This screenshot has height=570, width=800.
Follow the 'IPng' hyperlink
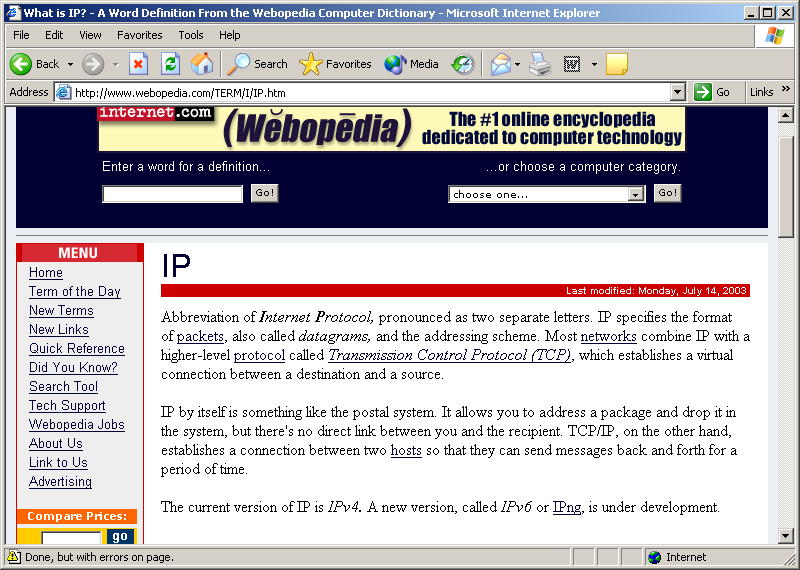[567, 508]
